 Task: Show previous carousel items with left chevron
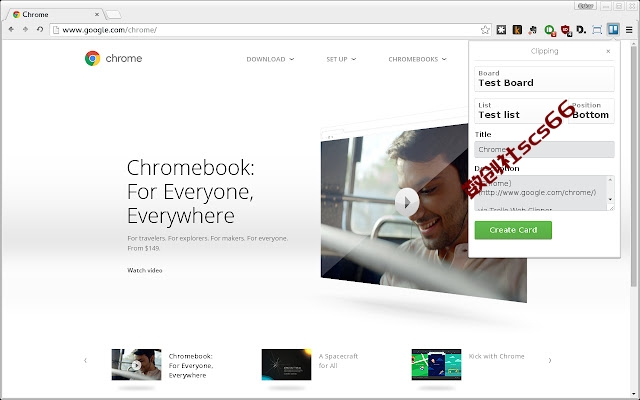(x=85, y=360)
